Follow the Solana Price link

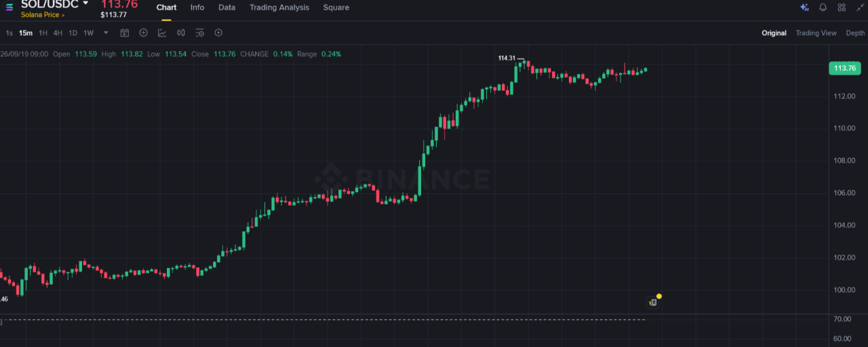[42, 14]
